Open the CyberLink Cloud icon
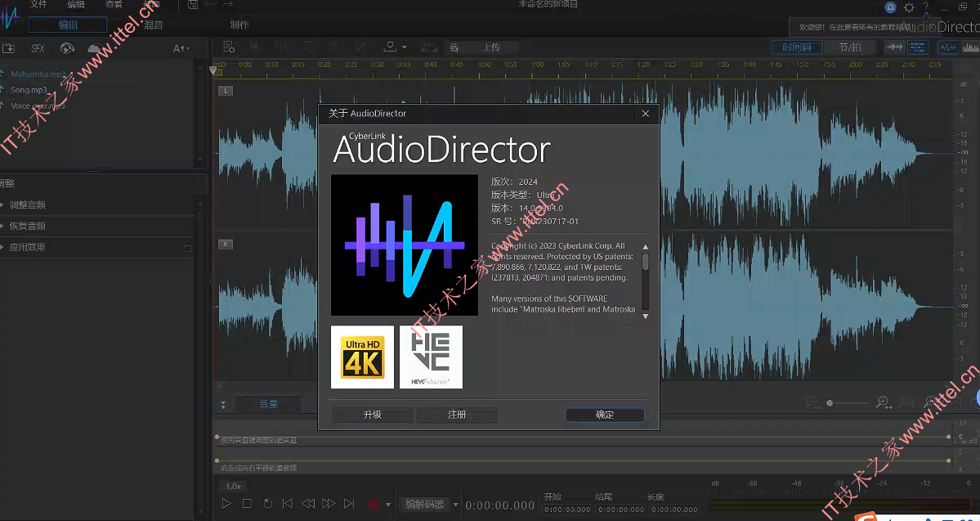The image size is (980, 521). (x=94, y=48)
